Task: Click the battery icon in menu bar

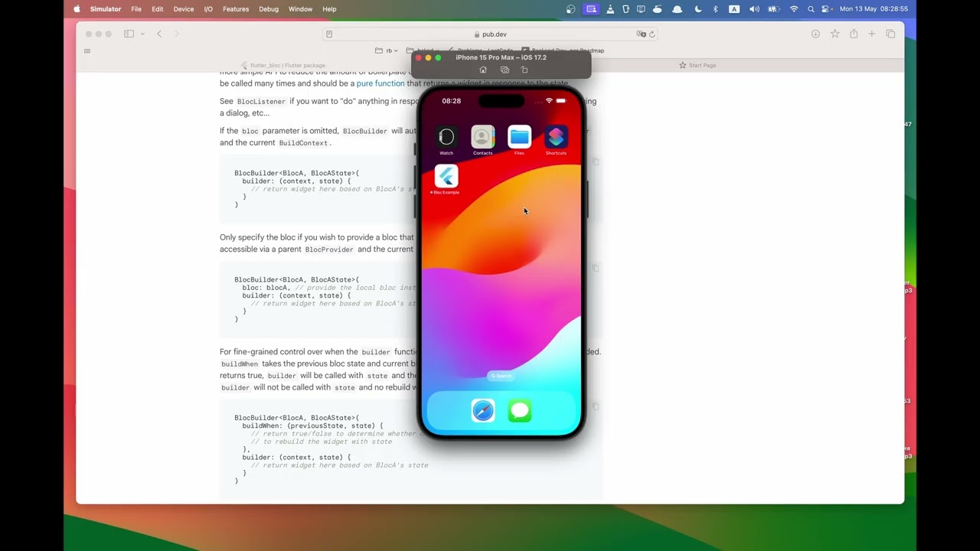Action: point(774,9)
